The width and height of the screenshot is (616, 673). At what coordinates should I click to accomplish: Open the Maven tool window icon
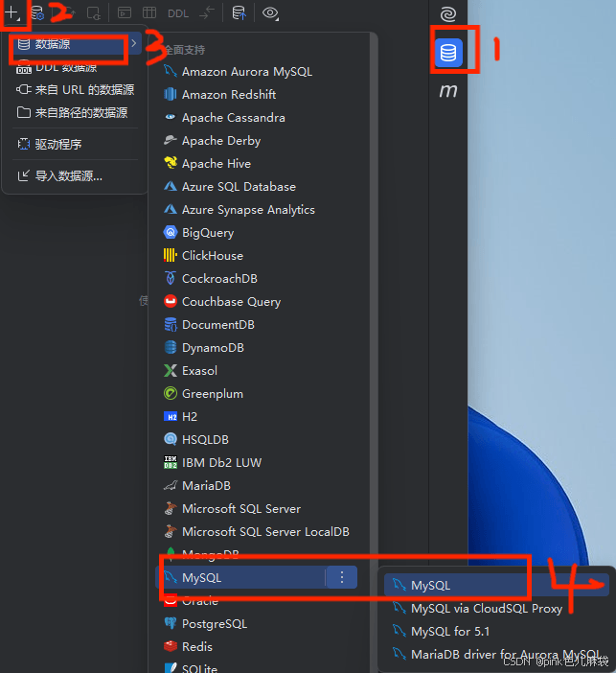click(x=448, y=90)
